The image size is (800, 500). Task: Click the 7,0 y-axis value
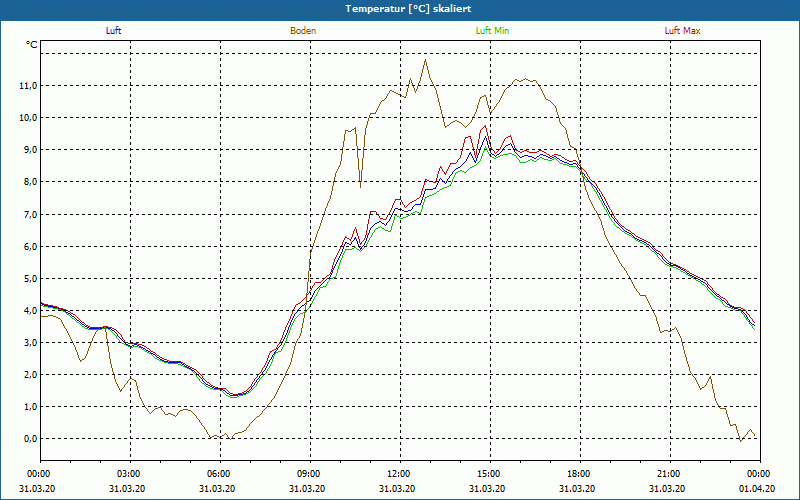point(30,214)
